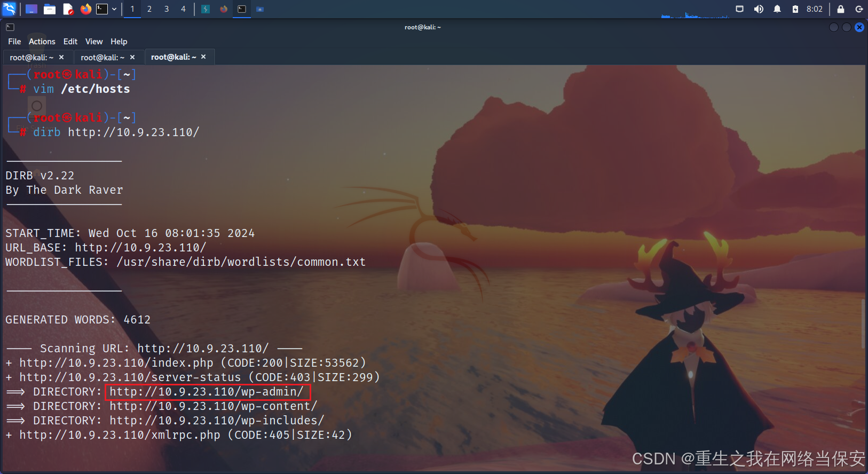The height and width of the screenshot is (474, 868).
Task: Click the 'dirb http://10.9.23.110/' command line
Action: tap(116, 132)
